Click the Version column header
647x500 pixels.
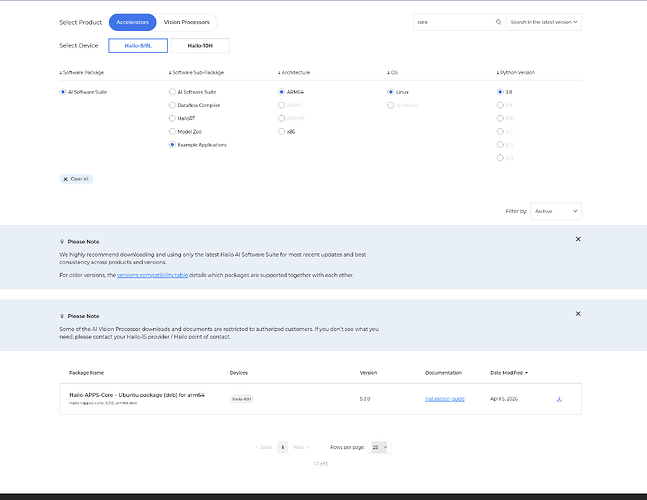click(x=368, y=373)
